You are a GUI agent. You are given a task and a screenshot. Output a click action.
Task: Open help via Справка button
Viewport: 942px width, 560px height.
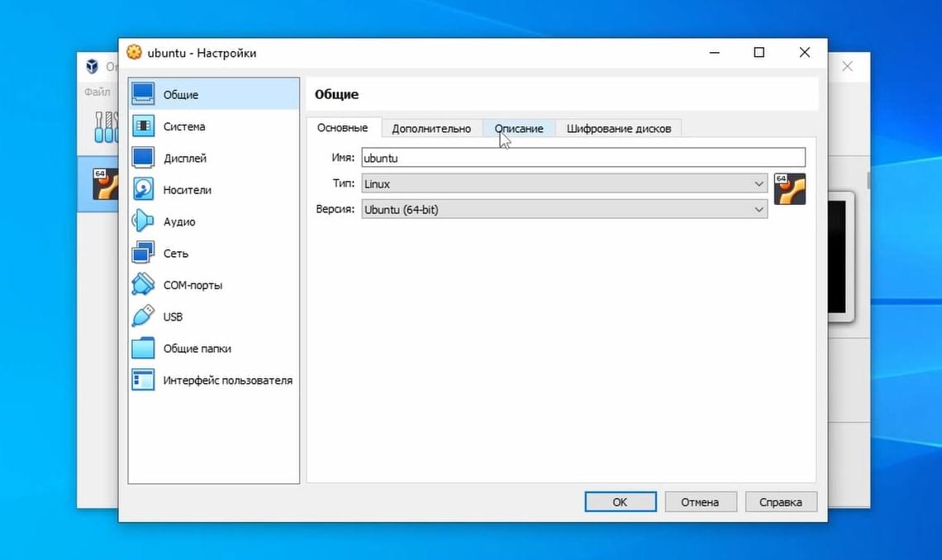(x=781, y=502)
